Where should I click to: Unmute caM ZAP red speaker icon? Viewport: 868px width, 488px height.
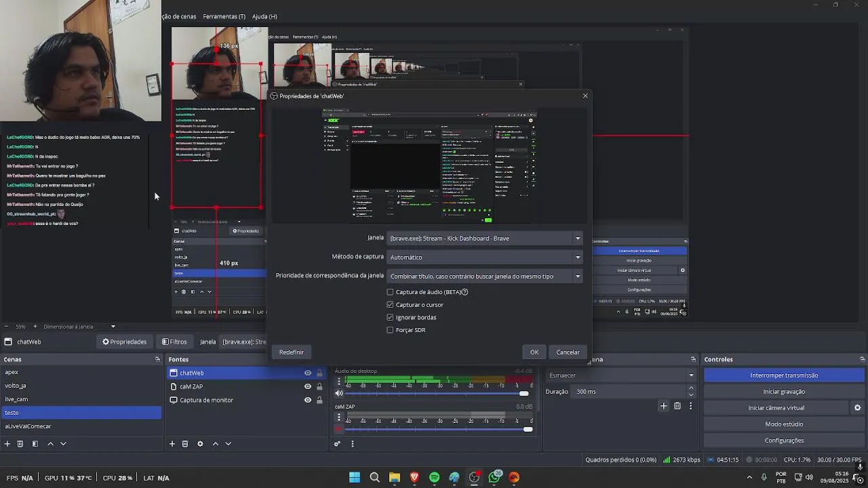[x=339, y=429]
